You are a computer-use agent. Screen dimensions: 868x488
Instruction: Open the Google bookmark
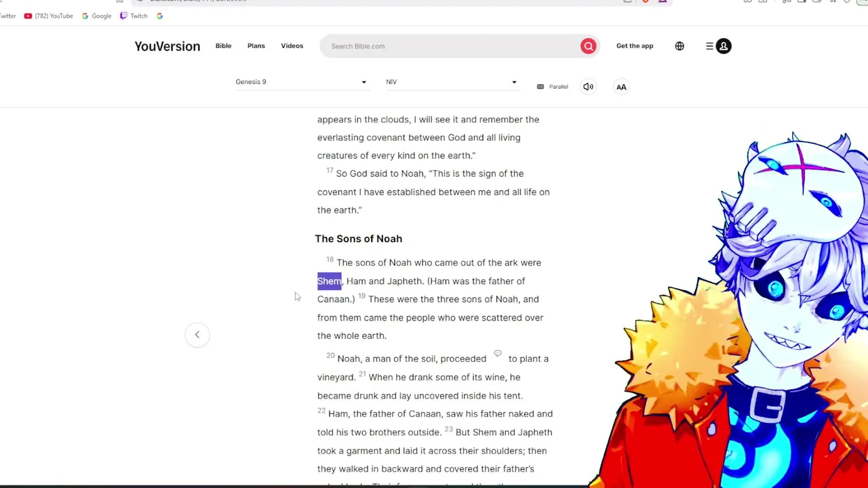tap(96, 16)
